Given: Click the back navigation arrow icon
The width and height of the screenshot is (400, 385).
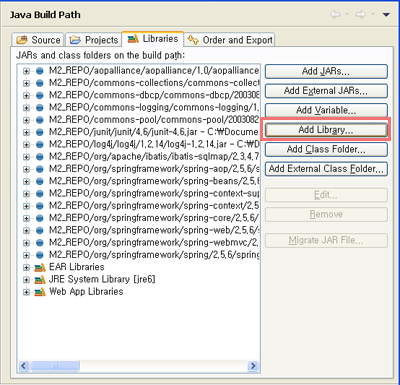Looking at the screenshot, I should pos(335,14).
